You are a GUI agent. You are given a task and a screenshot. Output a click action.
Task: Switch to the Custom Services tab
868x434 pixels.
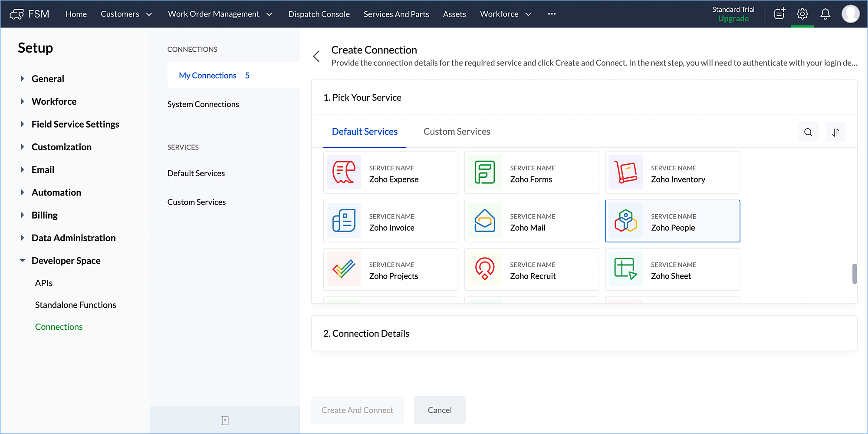point(457,132)
